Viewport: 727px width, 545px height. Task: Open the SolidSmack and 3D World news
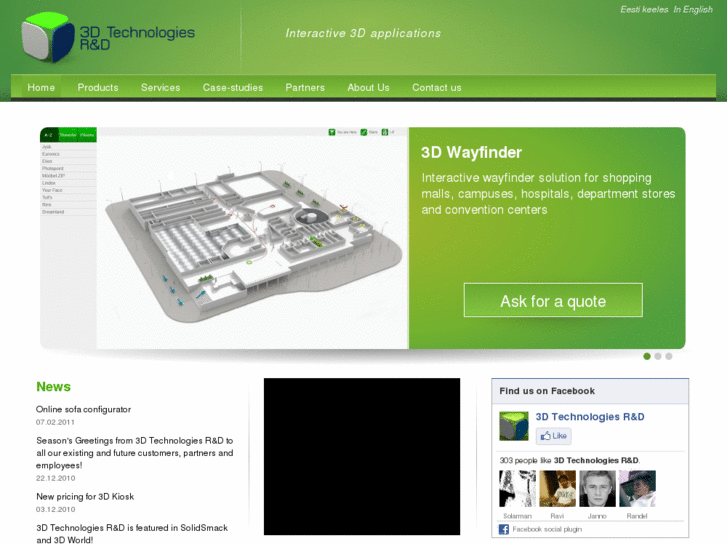click(x=132, y=534)
